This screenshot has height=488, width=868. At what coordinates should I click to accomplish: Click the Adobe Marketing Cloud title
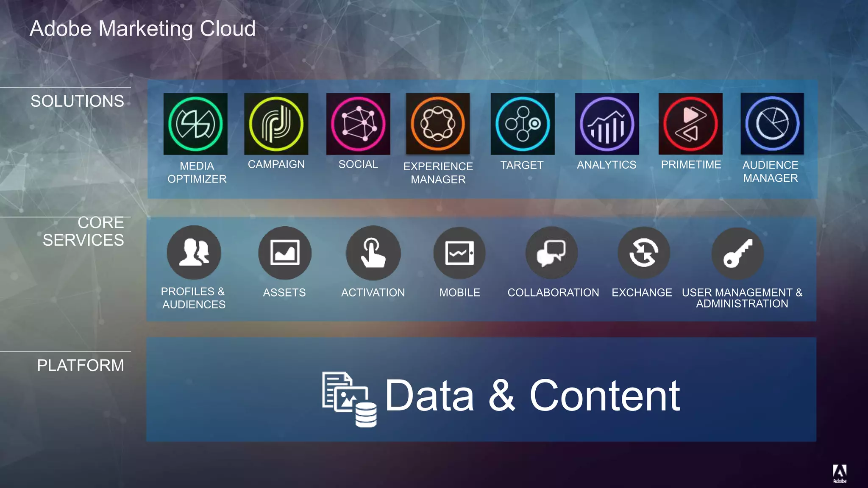click(x=143, y=29)
